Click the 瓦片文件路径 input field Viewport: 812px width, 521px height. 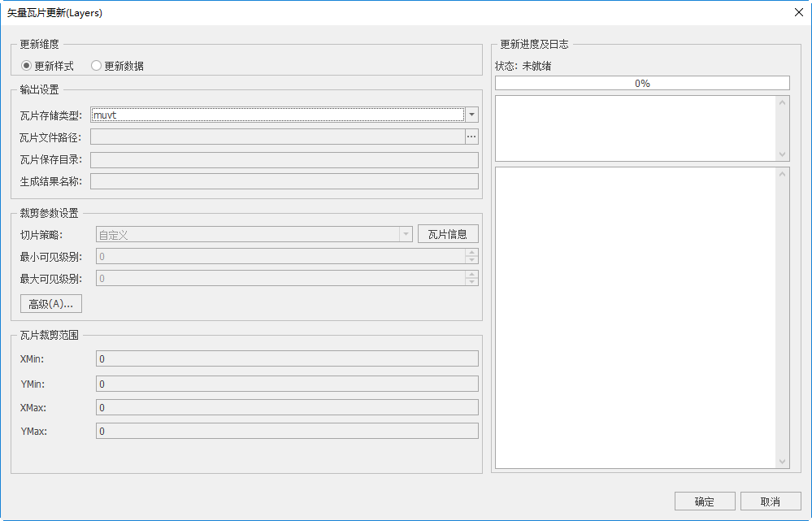point(277,137)
